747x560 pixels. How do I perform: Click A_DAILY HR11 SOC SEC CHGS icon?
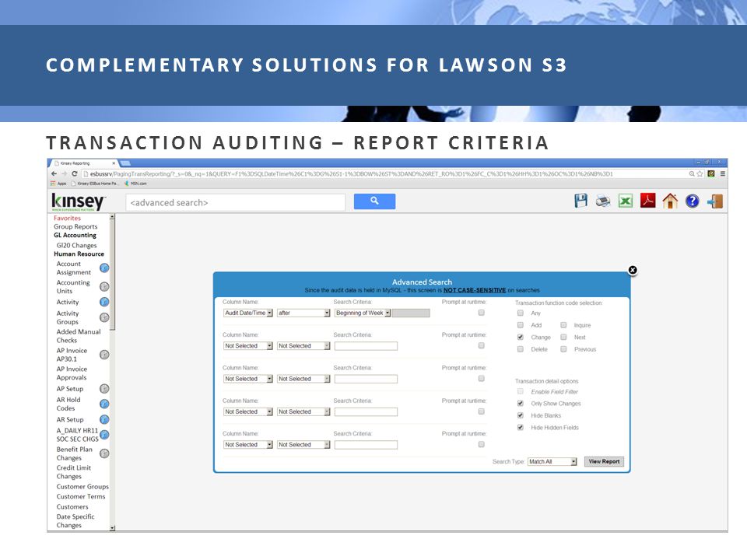[x=104, y=435]
